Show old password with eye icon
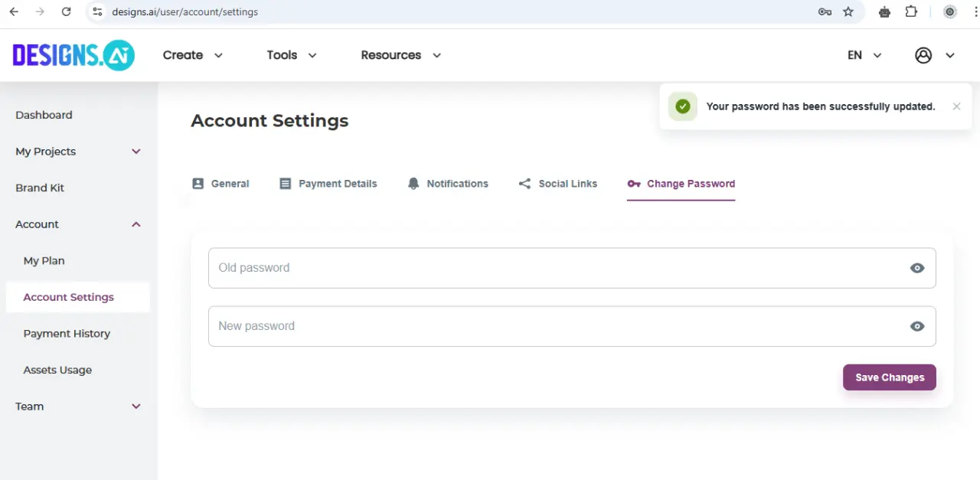This screenshot has width=980, height=480. 917,268
